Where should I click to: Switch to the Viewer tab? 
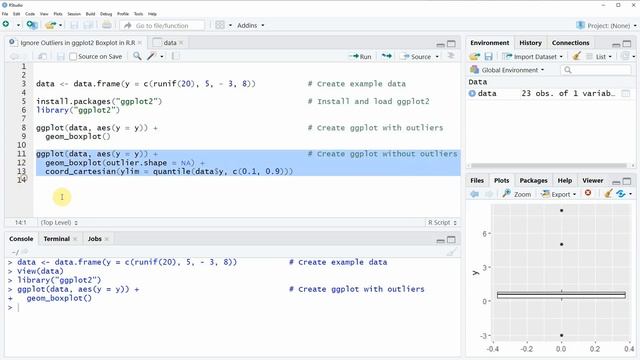coord(592,180)
